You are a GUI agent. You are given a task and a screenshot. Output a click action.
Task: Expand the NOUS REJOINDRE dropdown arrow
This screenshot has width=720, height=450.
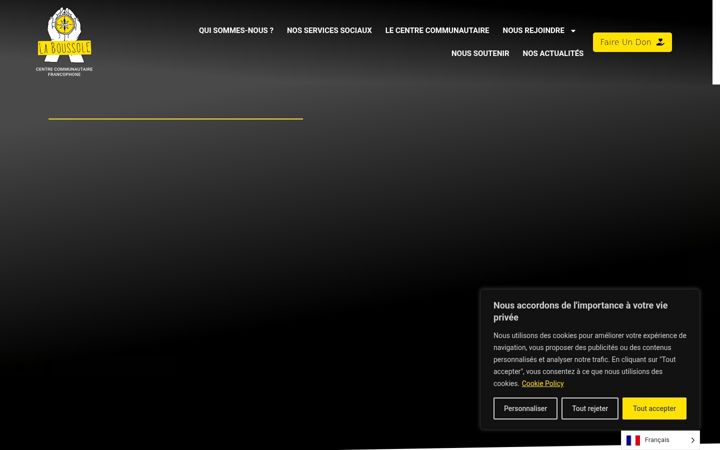(573, 31)
